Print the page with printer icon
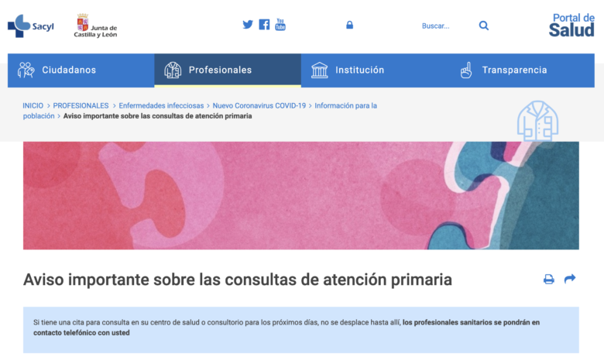 tap(549, 279)
